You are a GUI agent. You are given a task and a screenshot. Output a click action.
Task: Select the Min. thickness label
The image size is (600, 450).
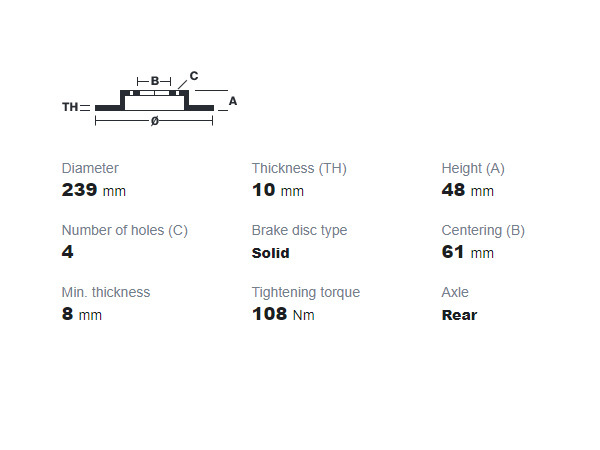pyautogui.click(x=106, y=292)
